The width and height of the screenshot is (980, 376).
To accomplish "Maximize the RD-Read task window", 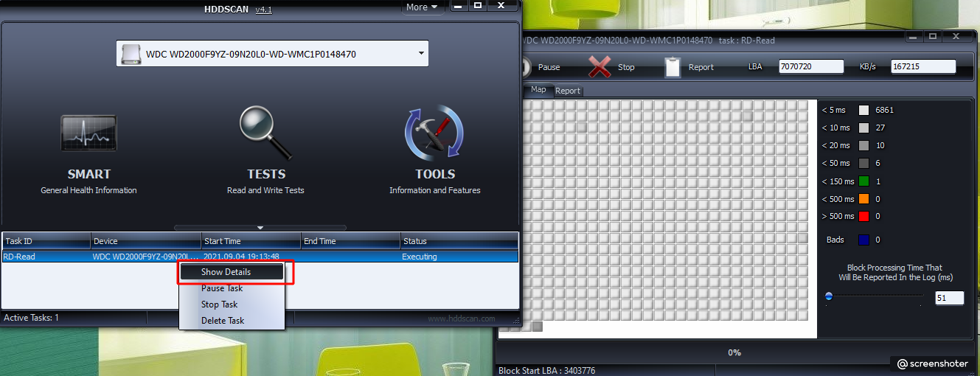I will (933, 35).
